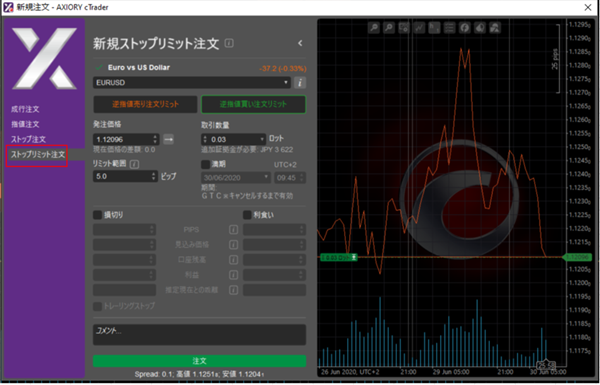Click the info icon next to リミット範囲
Image resolution: width=600 pixels, height=385 pixels.
click(x=134, y=164)
